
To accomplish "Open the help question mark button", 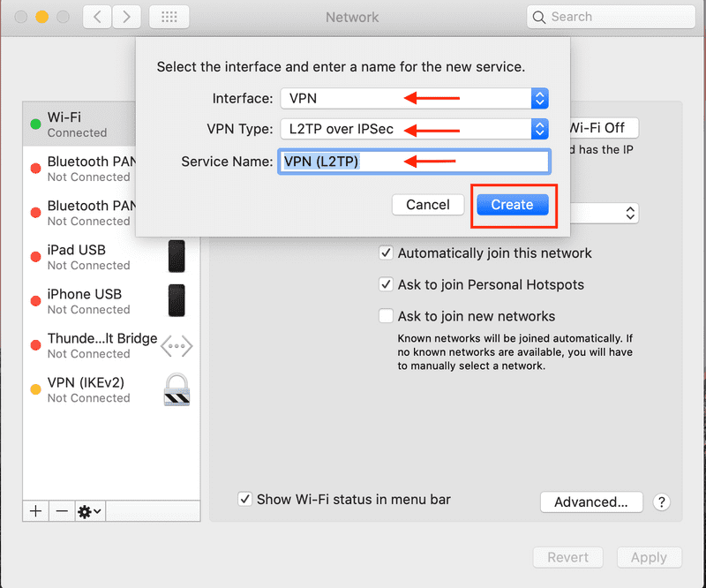I will 661,502.
